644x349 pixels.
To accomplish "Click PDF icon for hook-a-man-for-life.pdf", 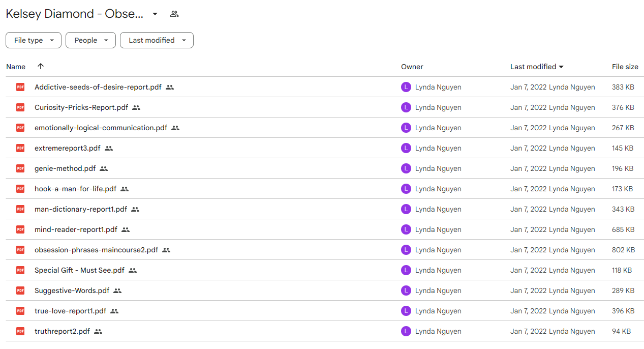I will [20, 189].
